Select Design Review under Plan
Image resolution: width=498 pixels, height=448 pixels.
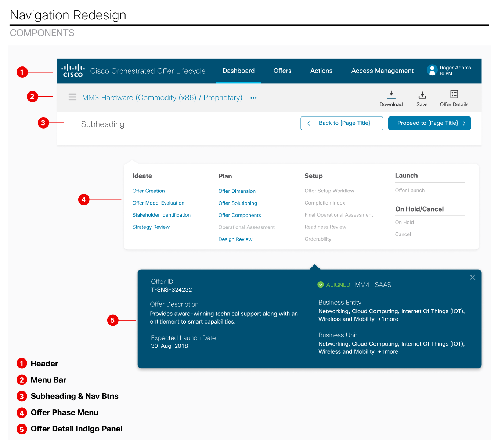(x=235, y=239)
